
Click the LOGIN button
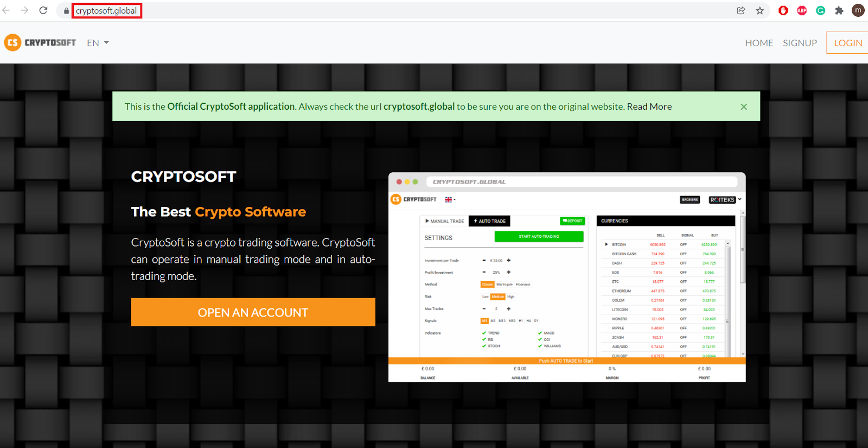point(847,43)
